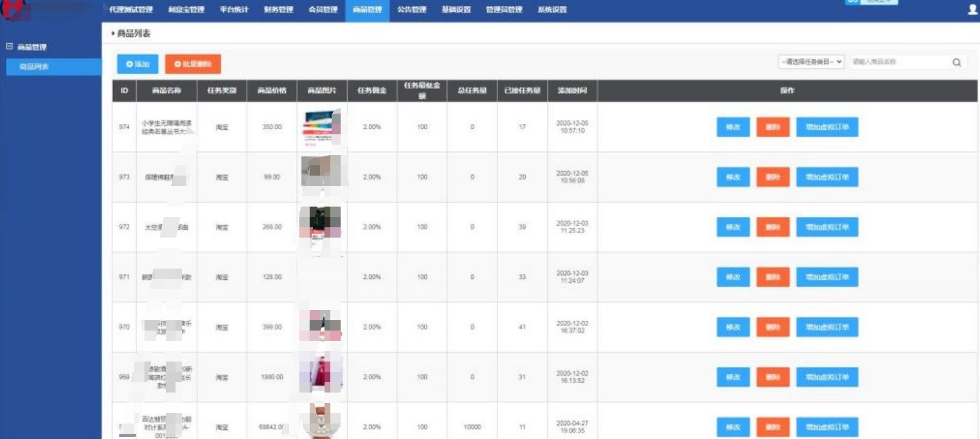Image resolution: width=980 pixels, height=439 pixels.
Task: Click the 修改 button for product ID 974
Action: point(733,127)
